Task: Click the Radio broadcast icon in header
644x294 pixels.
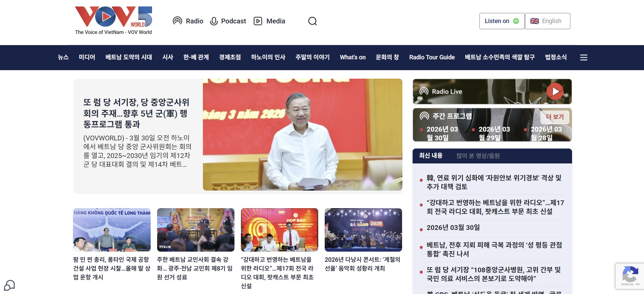Action: pos(177,21)
